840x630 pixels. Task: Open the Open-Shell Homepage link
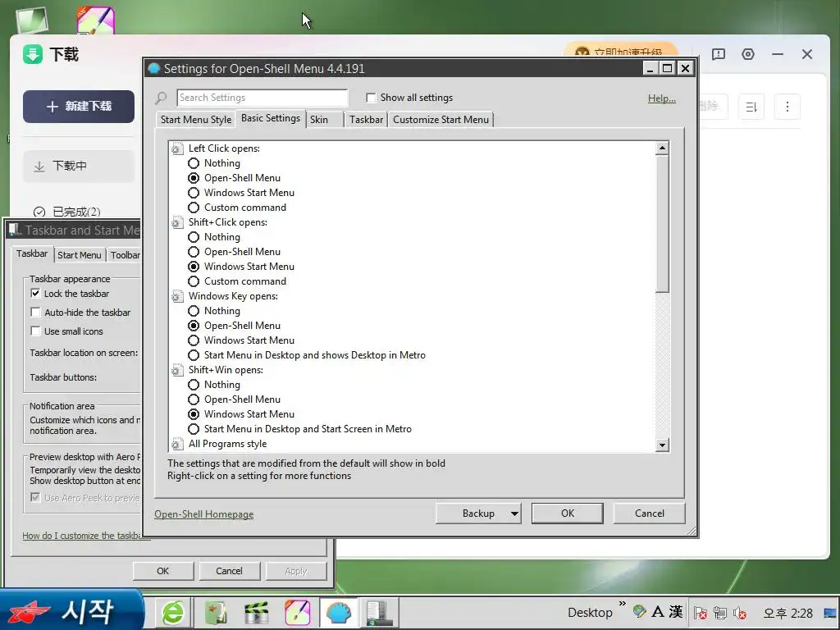pos(203,514)
